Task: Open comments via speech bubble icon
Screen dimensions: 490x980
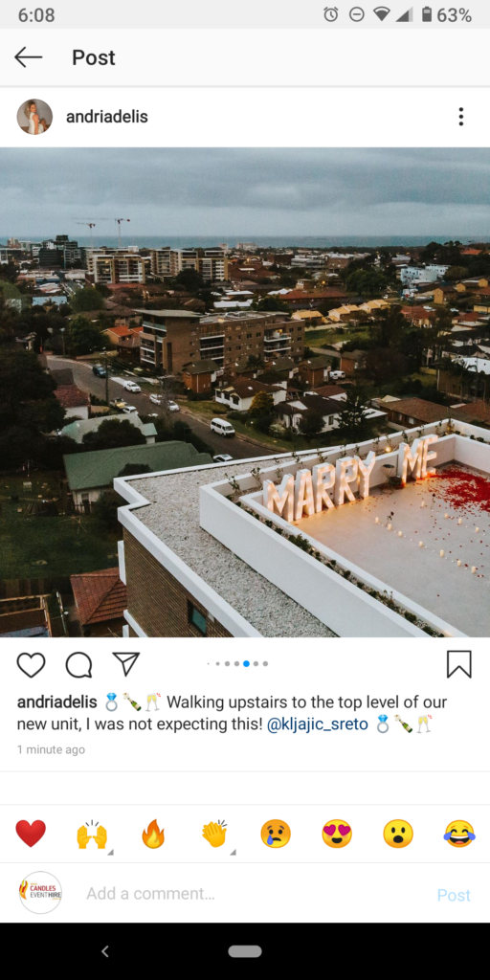Action: pos(78,665)
